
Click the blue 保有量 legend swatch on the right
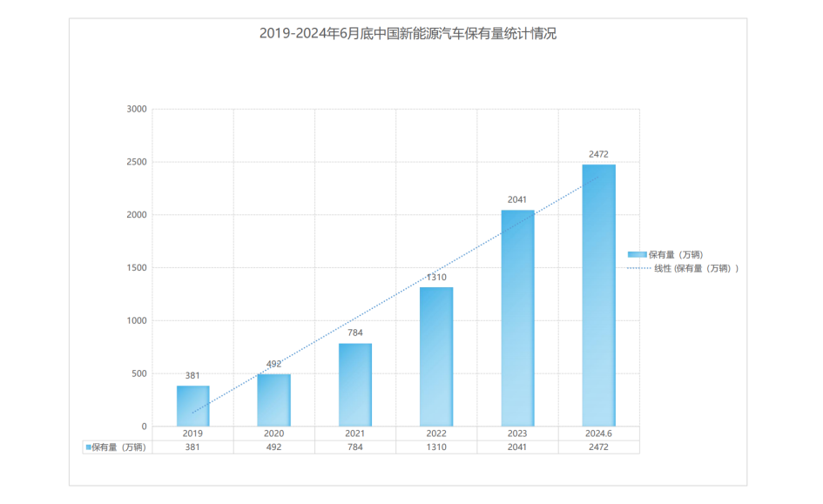pos(637,255)
